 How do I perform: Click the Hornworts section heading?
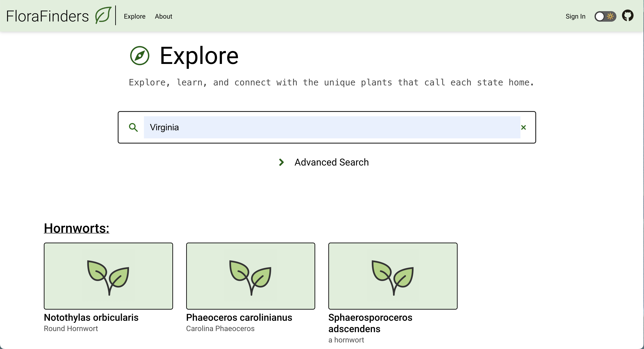click(x=76, y=228)
